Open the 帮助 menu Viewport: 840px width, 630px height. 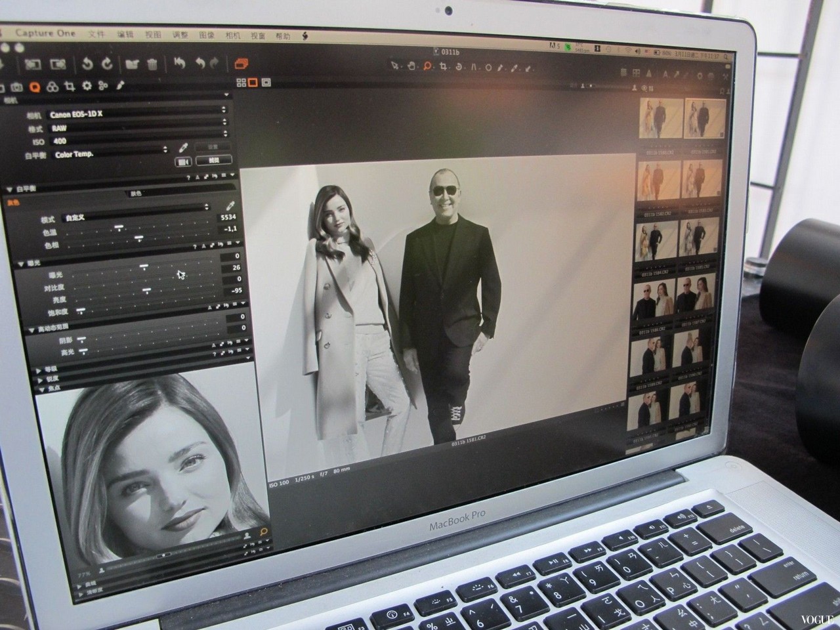283,36
